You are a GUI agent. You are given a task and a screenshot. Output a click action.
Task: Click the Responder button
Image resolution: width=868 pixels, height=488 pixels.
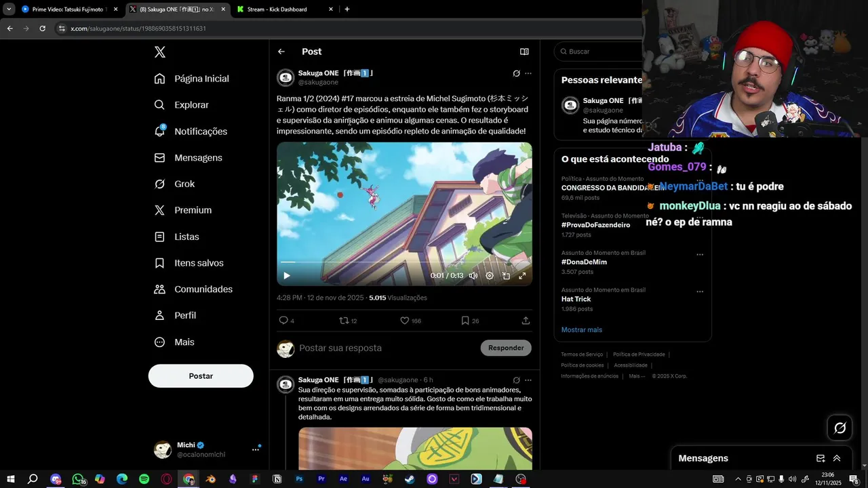[x=506, y=348]
